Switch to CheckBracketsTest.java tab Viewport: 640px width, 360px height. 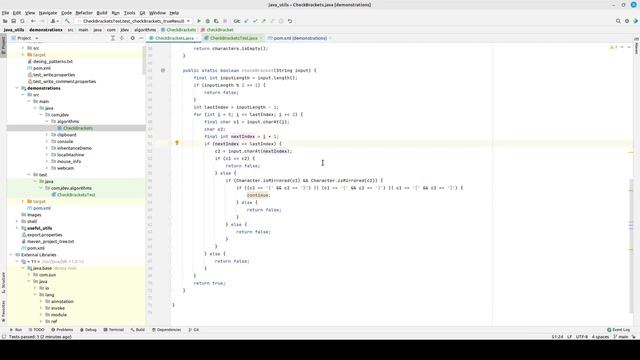pos(233,38)
